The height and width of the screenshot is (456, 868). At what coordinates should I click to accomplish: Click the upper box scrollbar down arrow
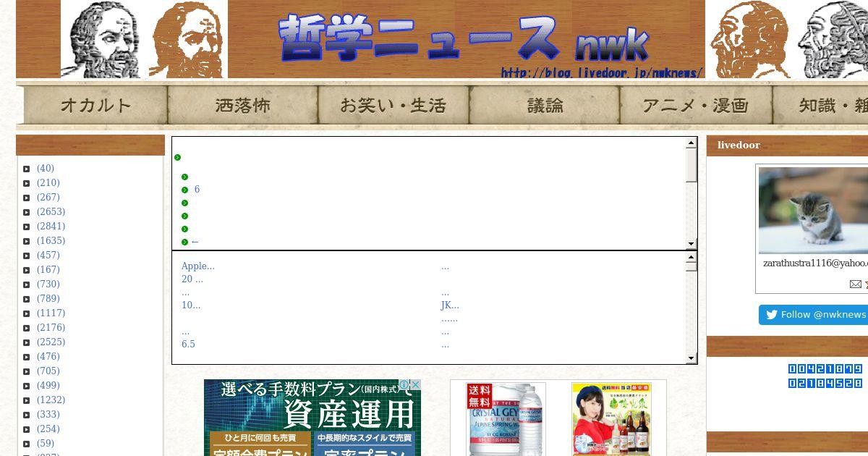coord(692,244)
